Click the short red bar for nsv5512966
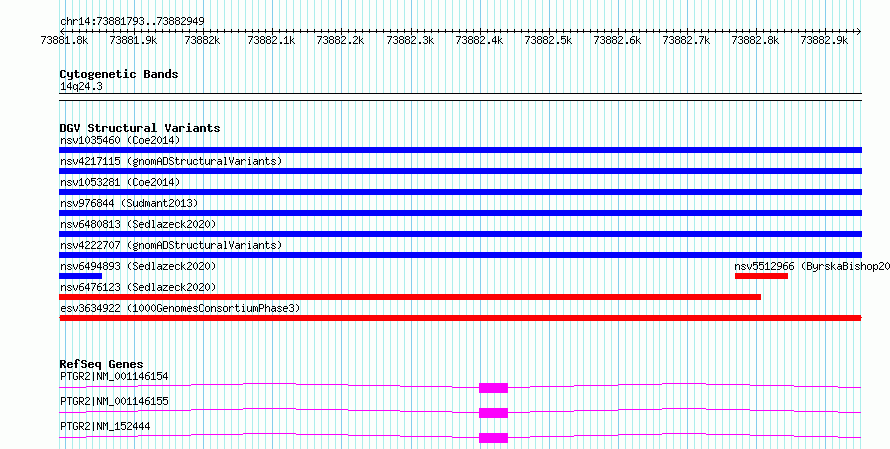The width and height of the screenshot is (890, 449). (761, 276)
